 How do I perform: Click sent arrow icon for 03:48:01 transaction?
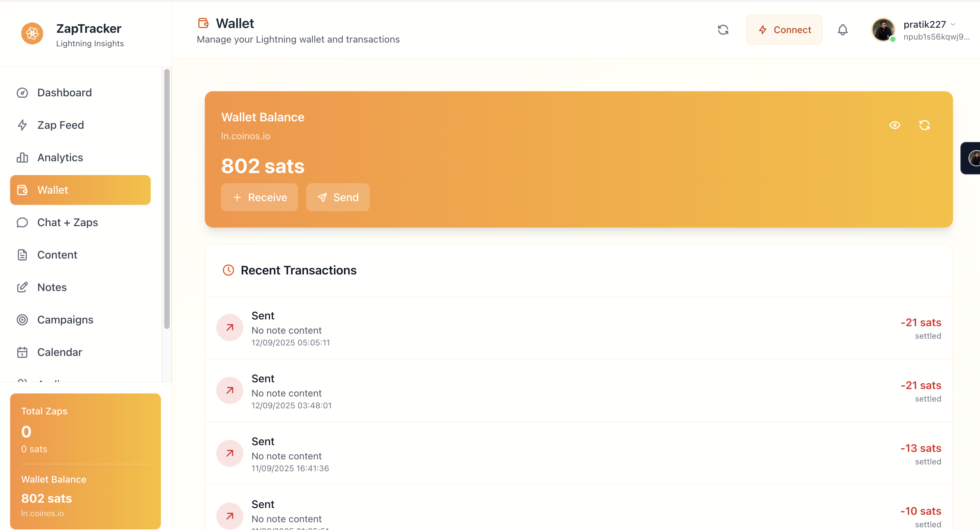tap(230, 390)
